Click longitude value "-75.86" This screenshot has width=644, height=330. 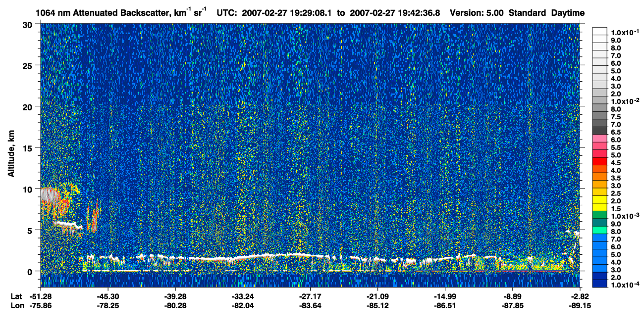pos(41,305)
